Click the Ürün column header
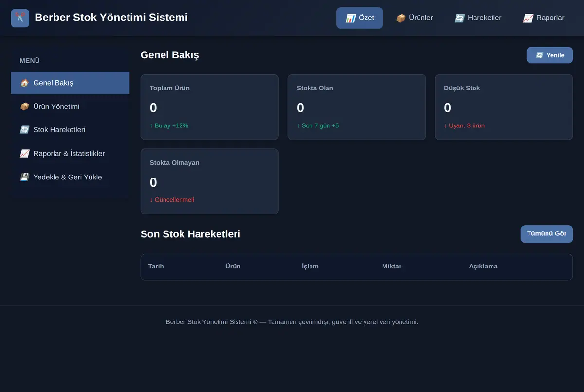Viewport: 584px width, 392px height. (233, 267)
